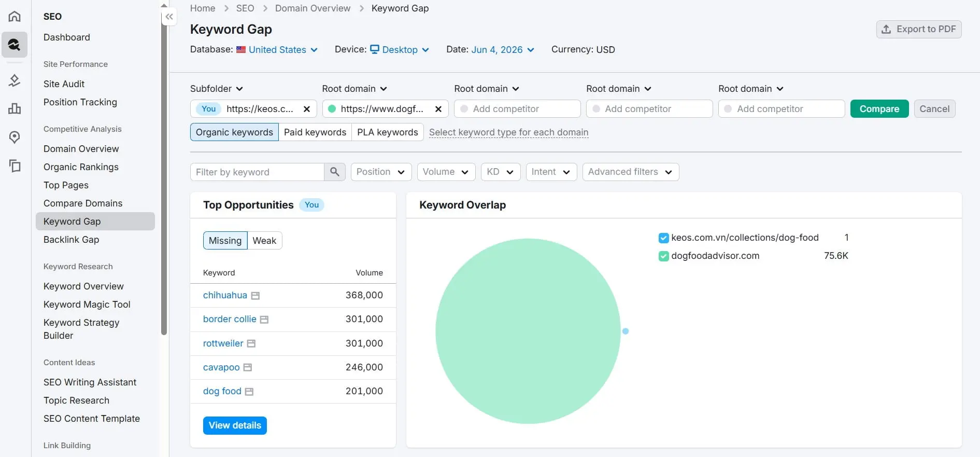The image size is (980, 457).
Task: Click the green overlap circle chart
Action: click(x=528, y=331)
